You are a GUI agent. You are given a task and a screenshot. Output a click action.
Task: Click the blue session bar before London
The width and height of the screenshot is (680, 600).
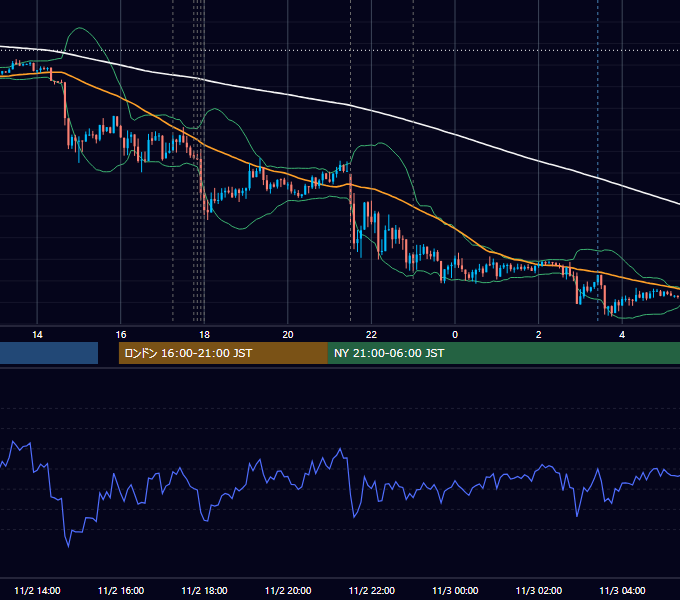click(x=49, y=353)
